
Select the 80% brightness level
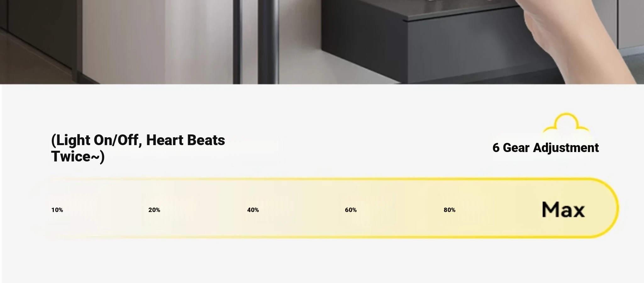click(449, 210)
